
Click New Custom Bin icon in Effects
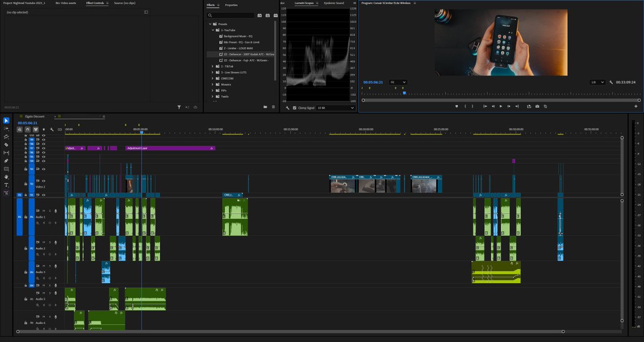[265, 107]
